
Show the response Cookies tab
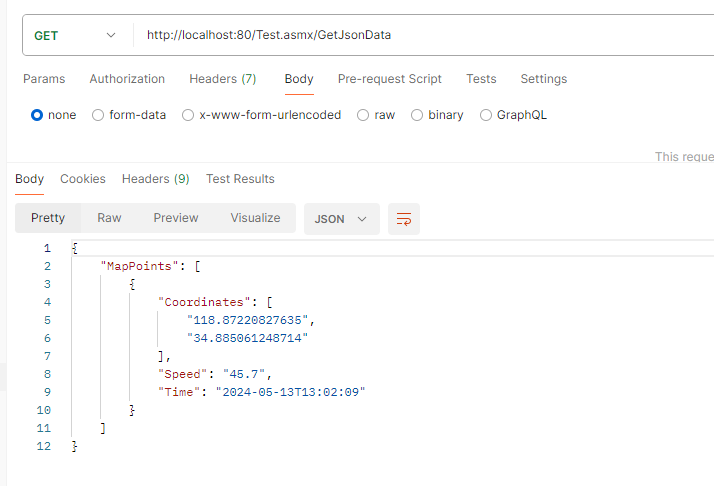pos(82,179)
